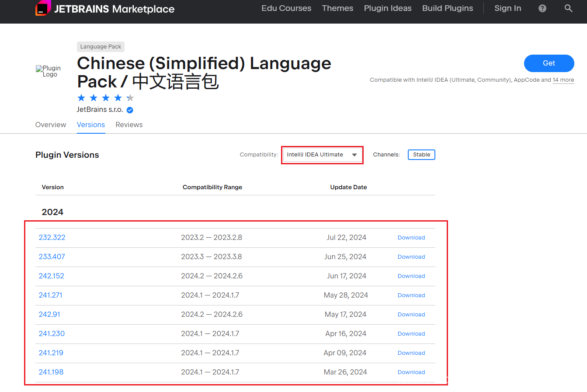Image resolution: width=587 pixels, height=392 pixels.
Task: Expand the IntelliJ IDEA Ultimate compatibility dropdown
Action: [323, 155]
